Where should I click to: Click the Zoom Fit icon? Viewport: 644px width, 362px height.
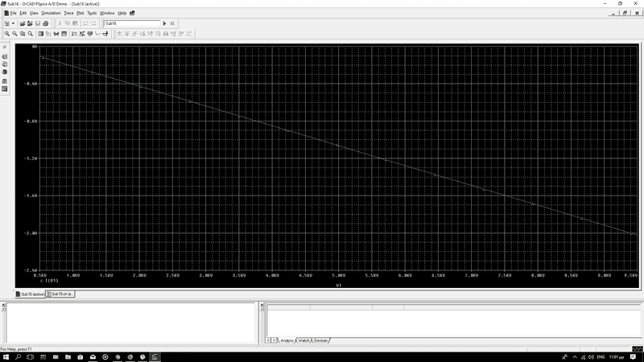pyautogui.click(x=31, y=34)
